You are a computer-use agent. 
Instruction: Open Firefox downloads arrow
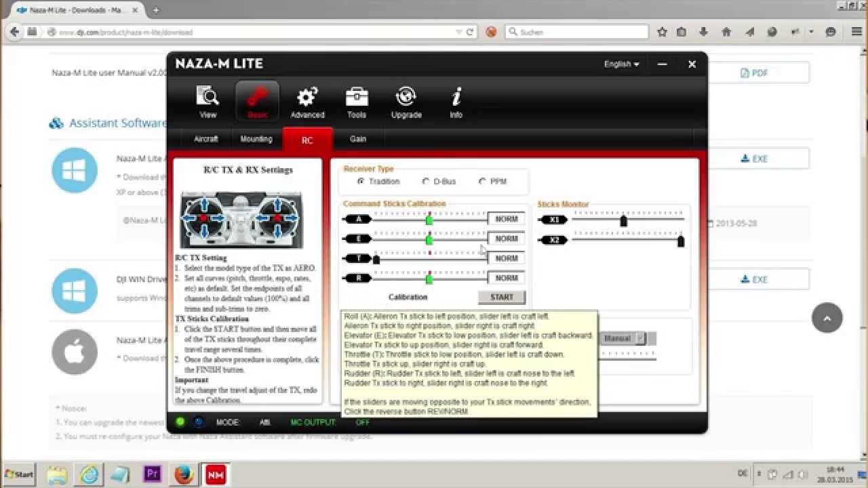pyautogui.click(x=704, y=32)
